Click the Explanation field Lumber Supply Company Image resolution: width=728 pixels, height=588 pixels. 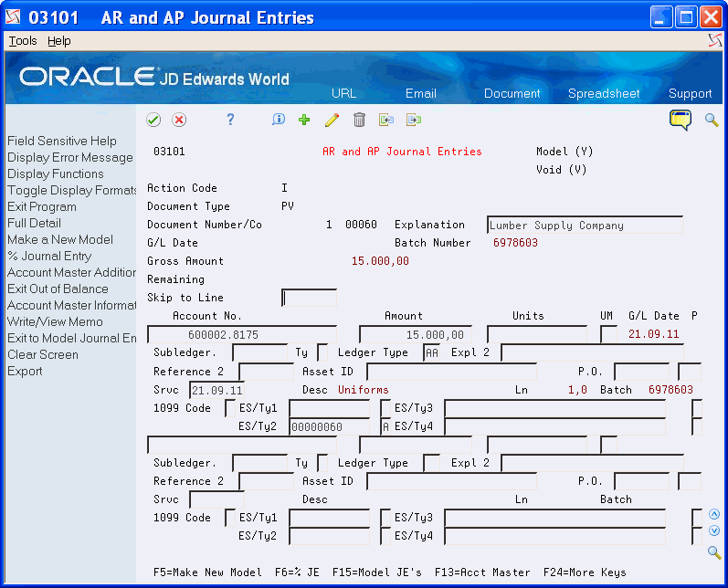[x=585, y=226]
